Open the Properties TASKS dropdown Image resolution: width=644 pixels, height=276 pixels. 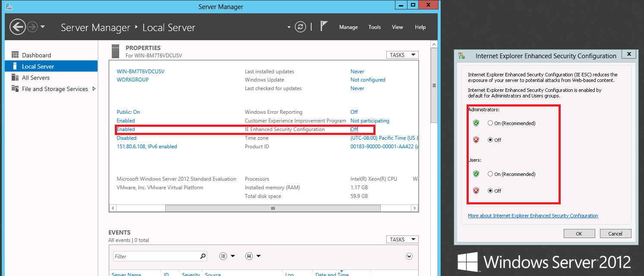(x=402, y=55)
